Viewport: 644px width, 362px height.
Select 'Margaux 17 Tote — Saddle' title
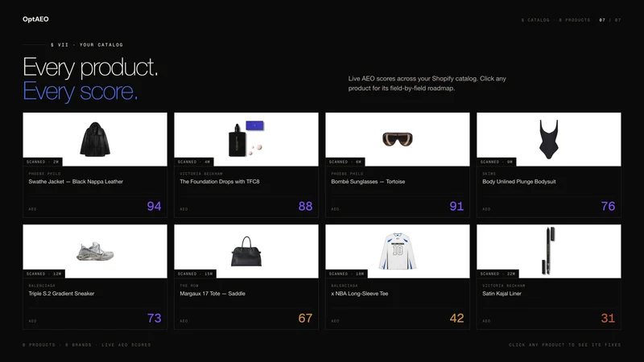213,294
